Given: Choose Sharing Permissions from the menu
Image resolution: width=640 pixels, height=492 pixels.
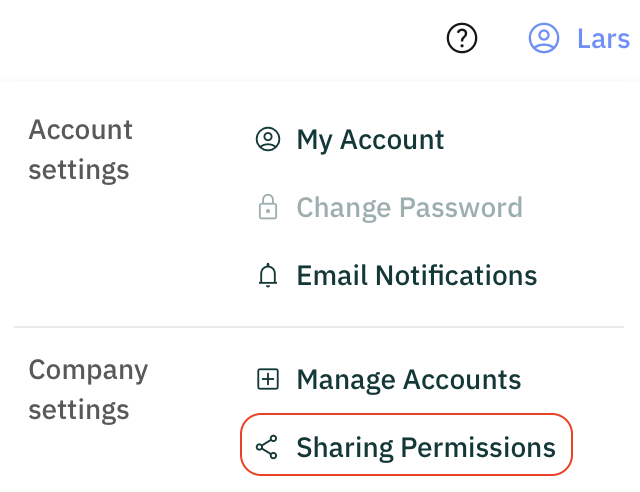Looking at the screenshot, I should [x=425, y=448].
